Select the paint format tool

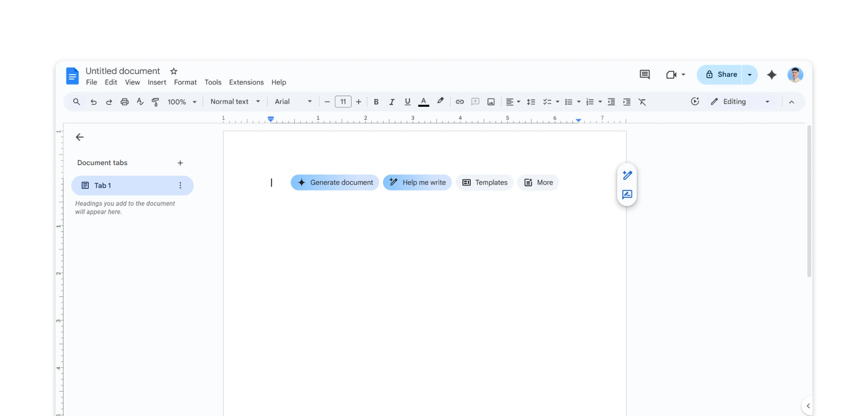point(155,102)
